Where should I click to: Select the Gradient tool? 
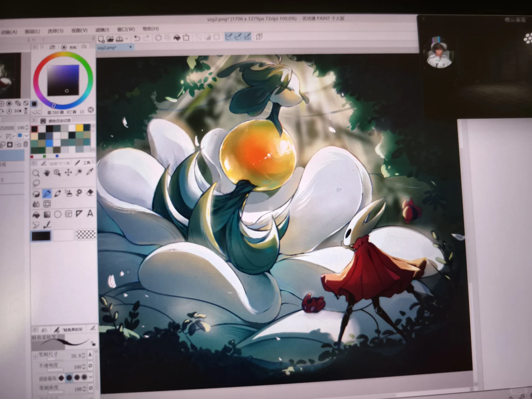47,214
